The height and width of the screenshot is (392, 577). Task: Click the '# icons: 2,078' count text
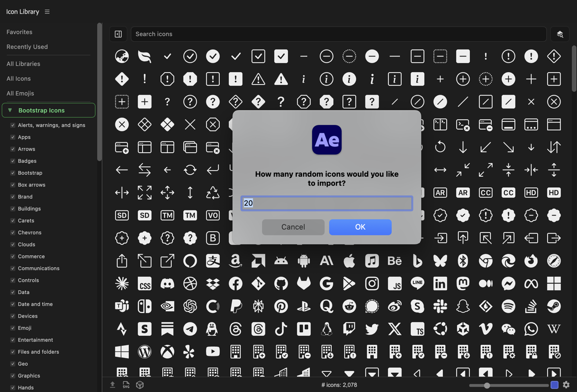(339, 385)
